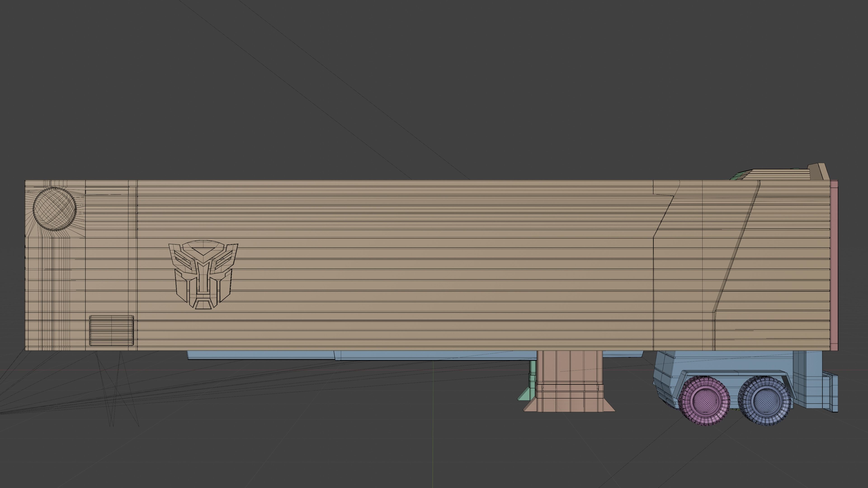Select the red end panel of the trailer

[x=834, y=265]
